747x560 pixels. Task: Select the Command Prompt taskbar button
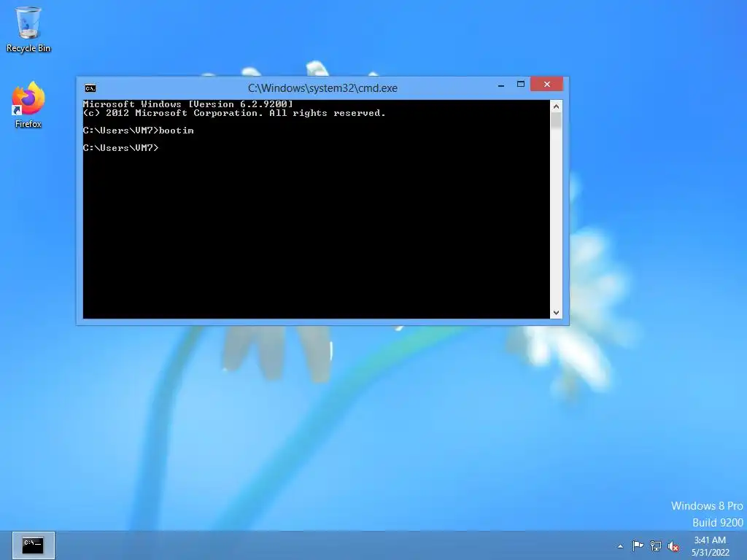(x=34, y=545)
